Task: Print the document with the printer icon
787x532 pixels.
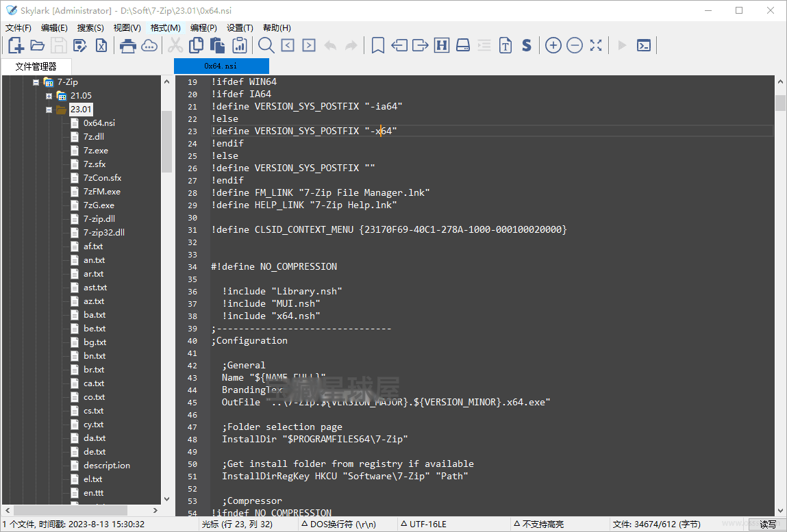Action: click(x=128, y=46)
